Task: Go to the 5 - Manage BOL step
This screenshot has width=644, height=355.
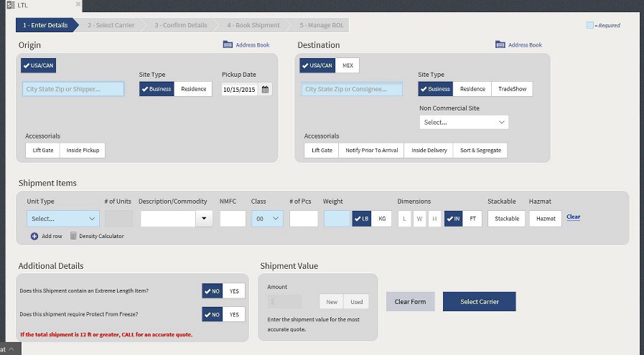Action: (x=321, y=25)
